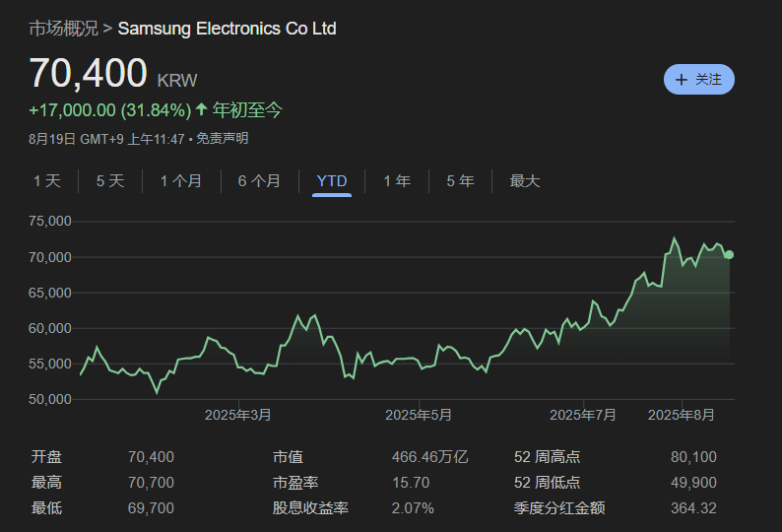Click the 关注 follow button
782x532 pixels.
[x=698, y=80]
